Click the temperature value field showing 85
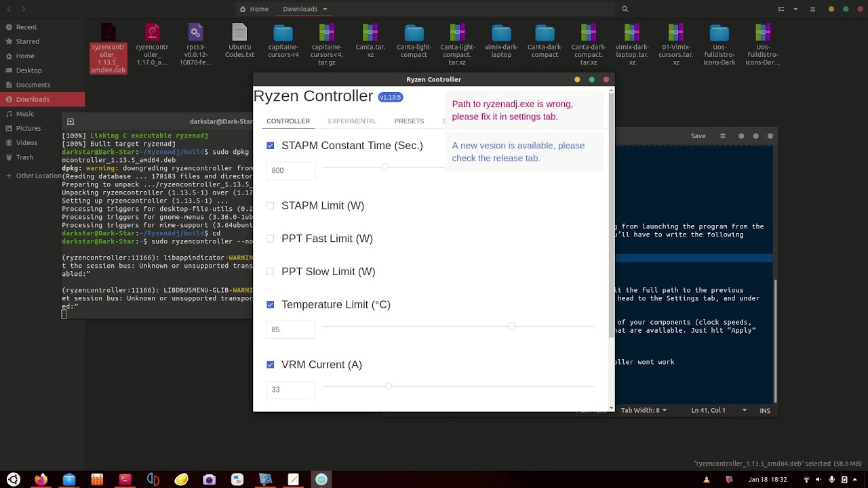This screenshot has width=868, height=488. 291,330
